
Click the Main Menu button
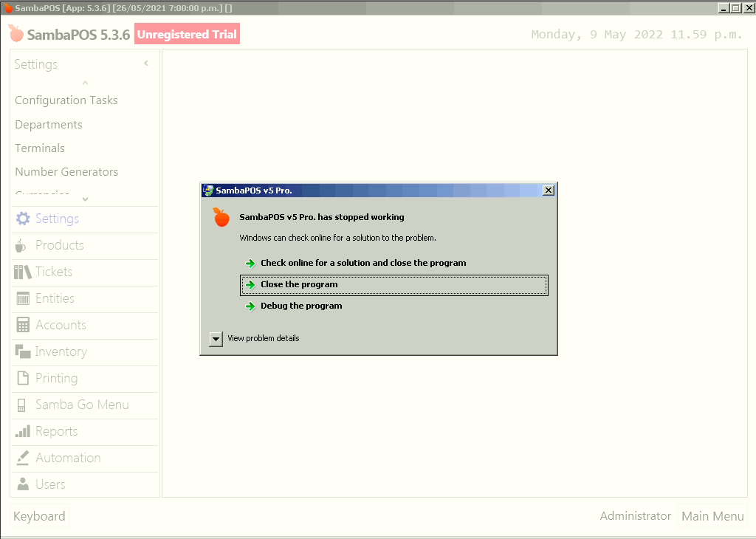pos(712,516)
